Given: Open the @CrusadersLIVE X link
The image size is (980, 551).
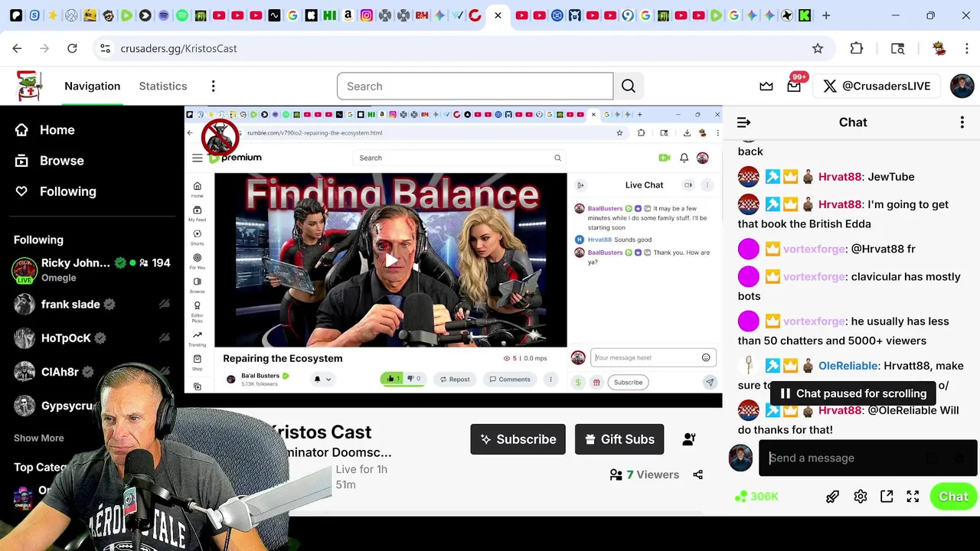Looking at the screenshot, I should 877,86.
